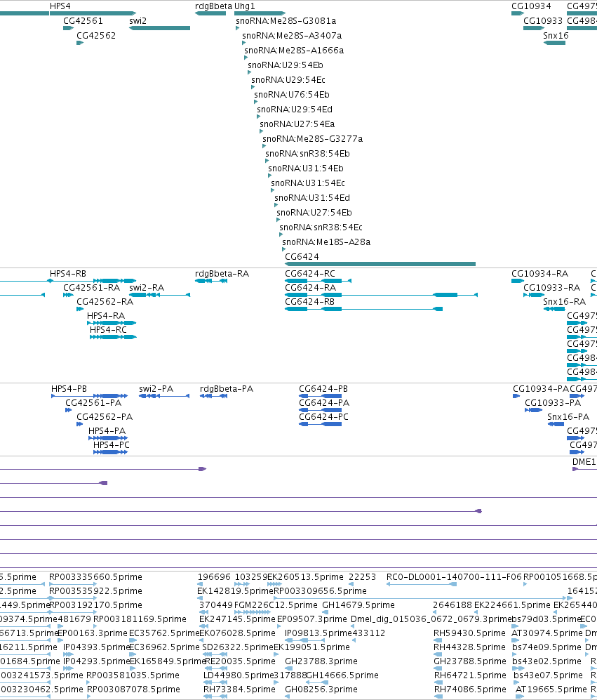
Task: Select snoRNA:Me18S-A28a label
Action: click(326, 242)
